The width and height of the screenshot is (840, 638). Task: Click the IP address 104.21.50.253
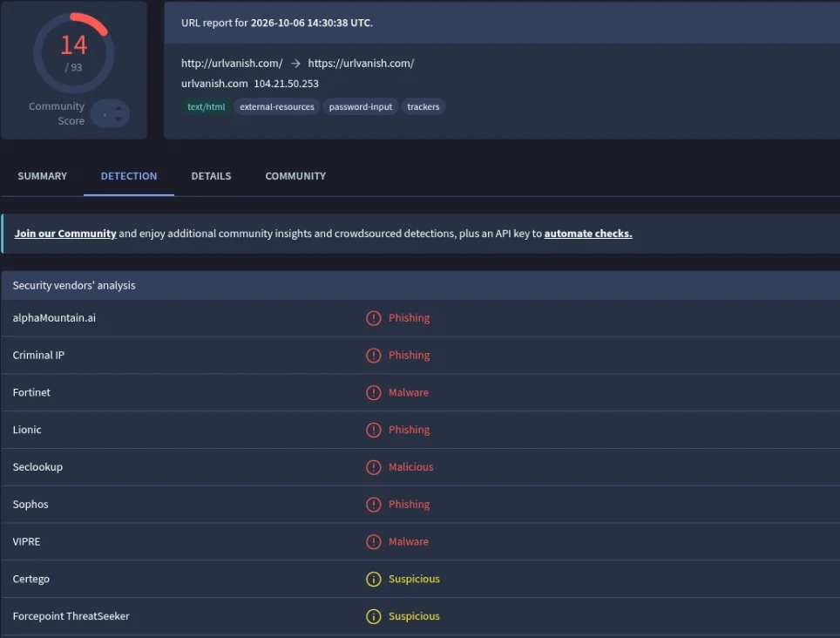286,84
